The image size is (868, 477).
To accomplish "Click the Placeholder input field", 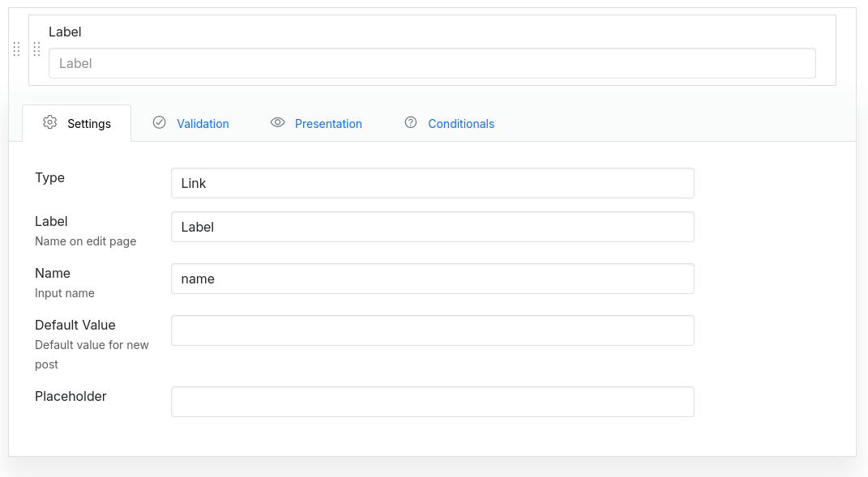I will tap(432, 402).
